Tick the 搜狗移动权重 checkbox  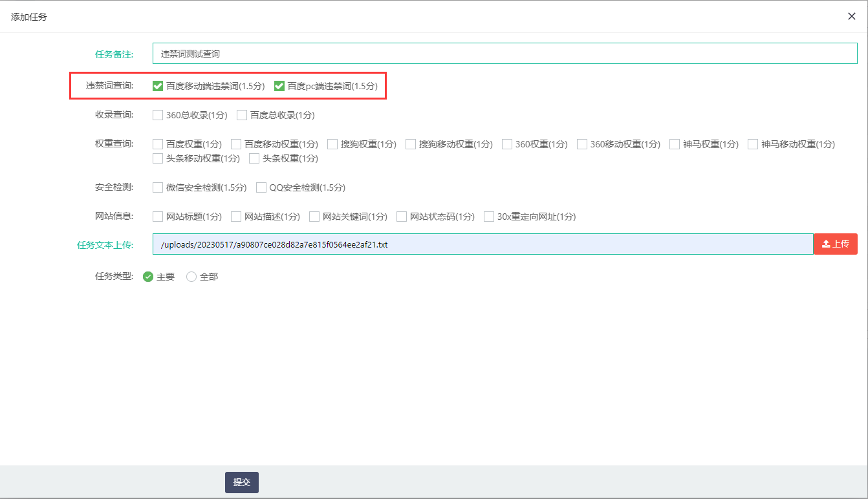coord(411,144)
